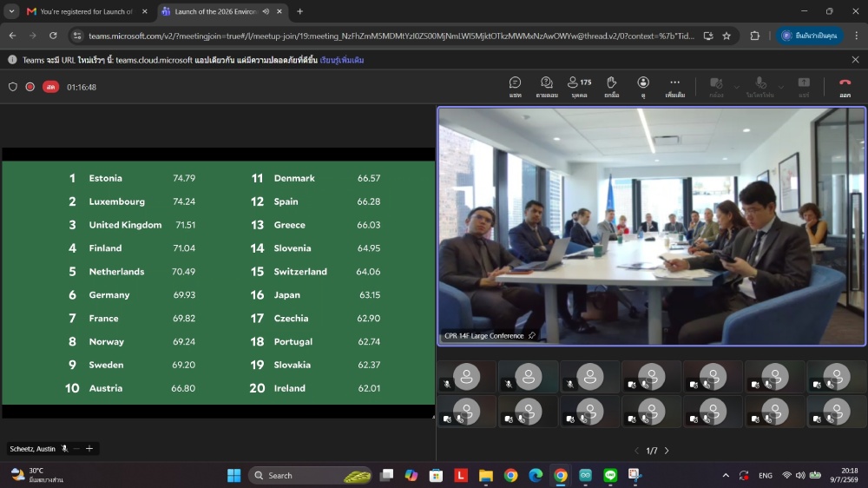Open the Q&A panel

(546, 87)
